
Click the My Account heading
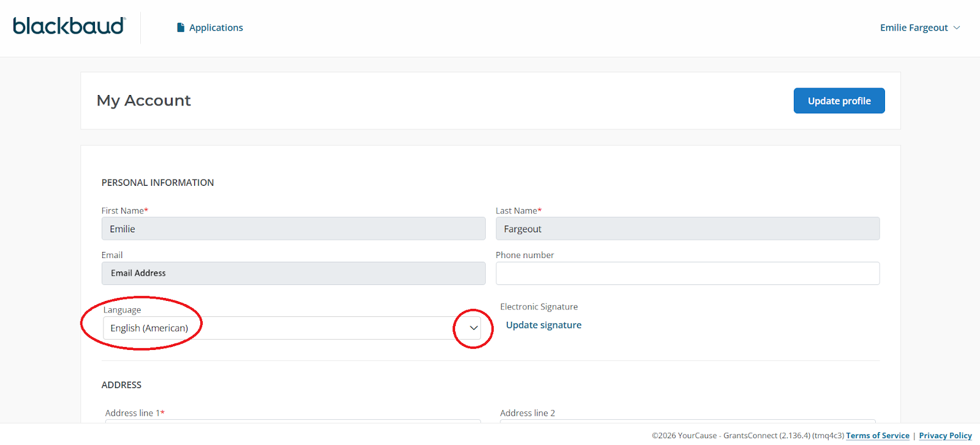tap(144, 101)
